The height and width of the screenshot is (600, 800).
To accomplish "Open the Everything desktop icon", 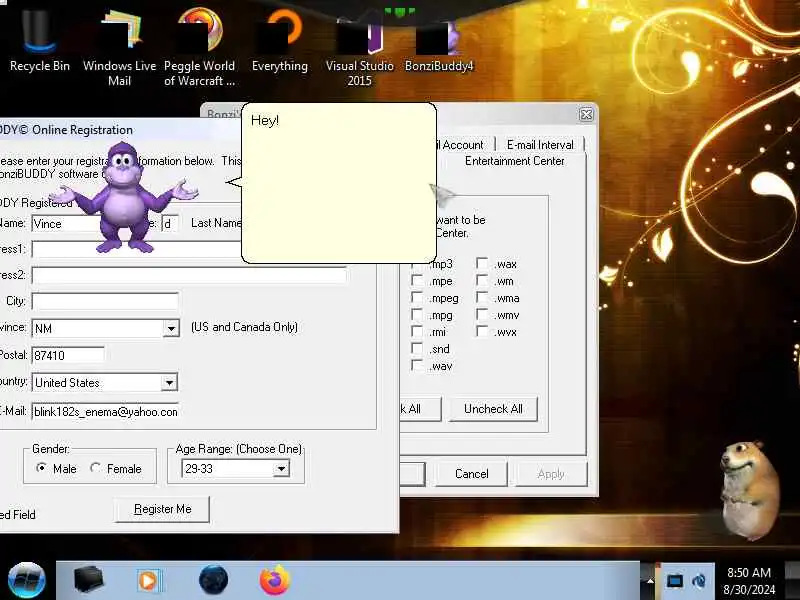I will [x=280, y=41].
